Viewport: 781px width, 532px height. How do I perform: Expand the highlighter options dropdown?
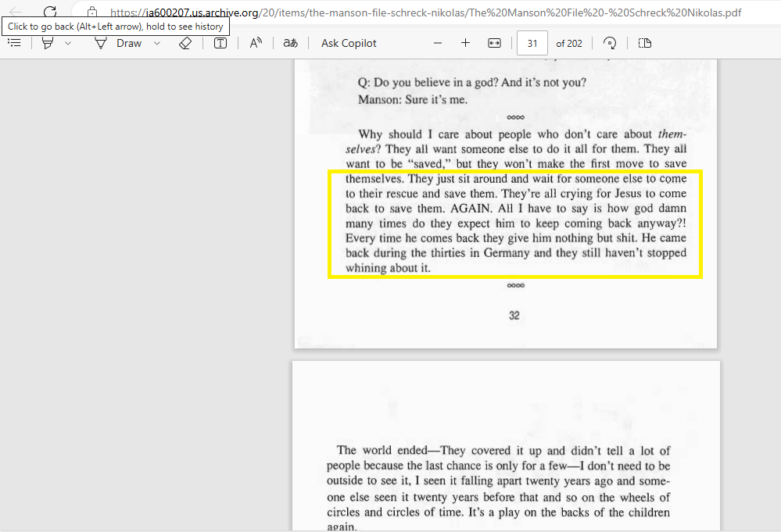68,43
